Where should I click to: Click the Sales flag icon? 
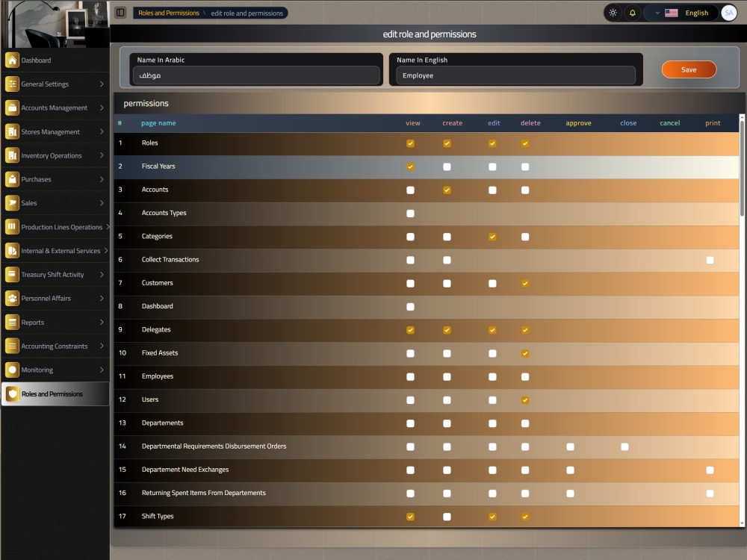pyautogui.click(x=12, y=203)
